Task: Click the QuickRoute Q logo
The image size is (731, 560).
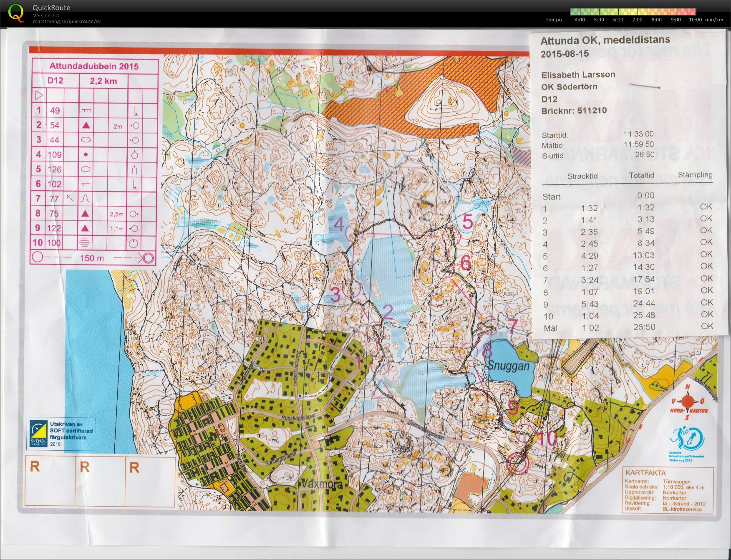Action: tap(16, 13)
